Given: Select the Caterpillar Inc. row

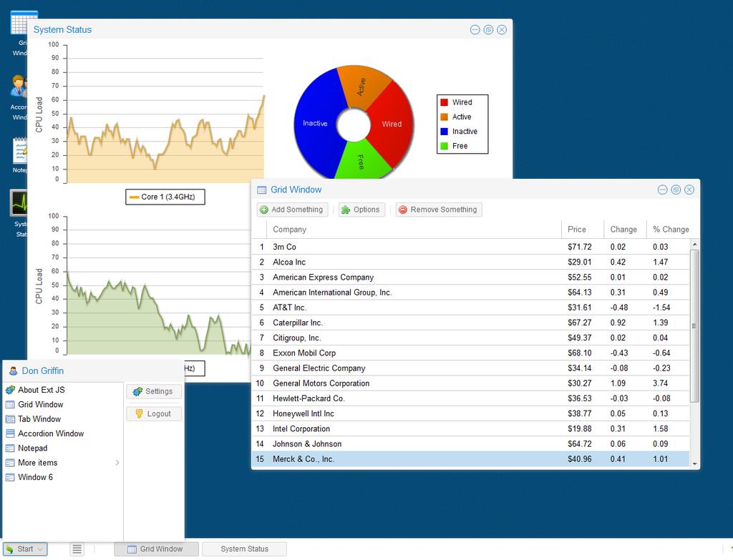Looking at the screenshot, I should (x=471, y=323).
